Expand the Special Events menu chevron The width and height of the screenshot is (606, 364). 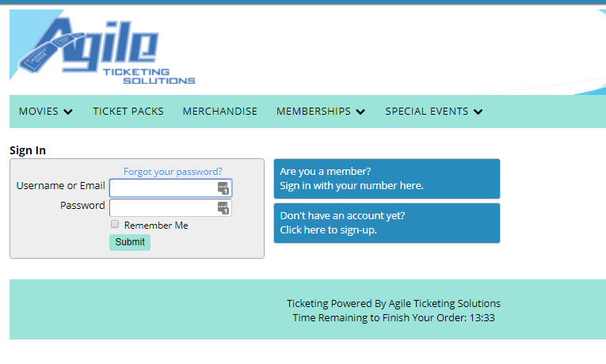pyautogui.click(x=478, y=112)
